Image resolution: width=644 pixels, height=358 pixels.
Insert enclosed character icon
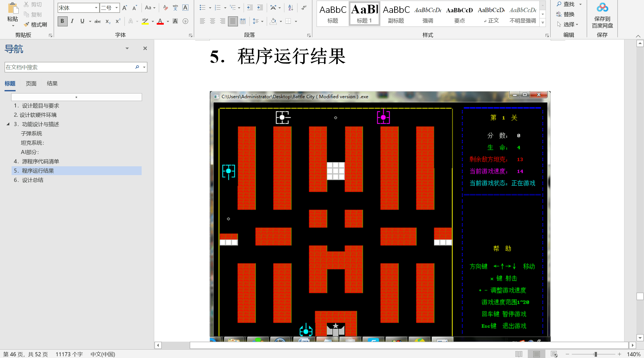pos(185,21)
